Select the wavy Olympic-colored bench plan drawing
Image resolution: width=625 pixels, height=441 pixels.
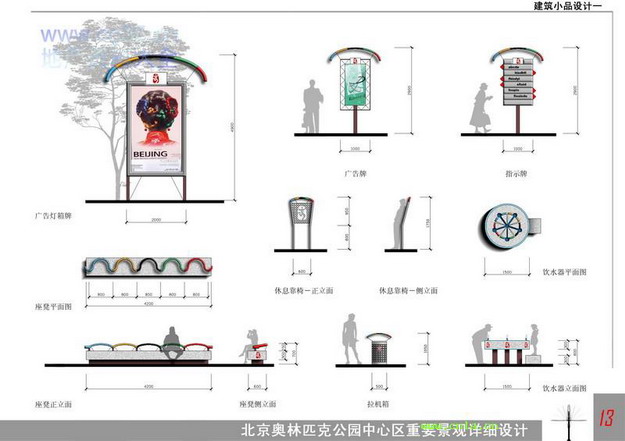click(147, 267)
